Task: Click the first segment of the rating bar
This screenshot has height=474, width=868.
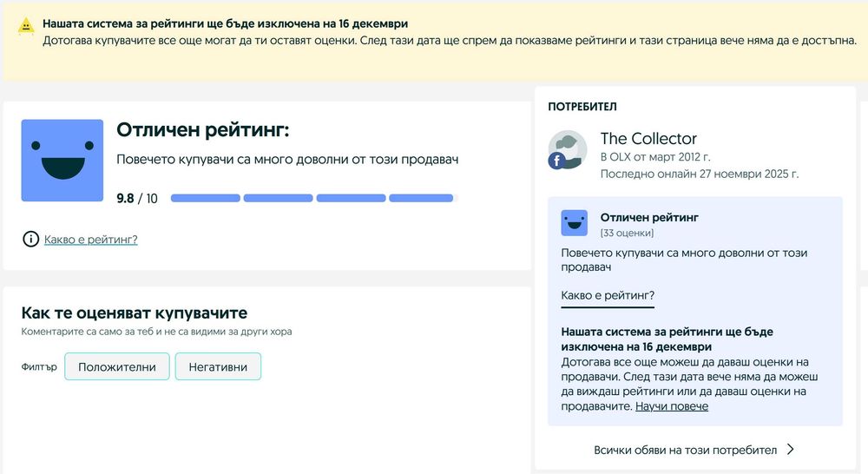Action: click(206, 199)
